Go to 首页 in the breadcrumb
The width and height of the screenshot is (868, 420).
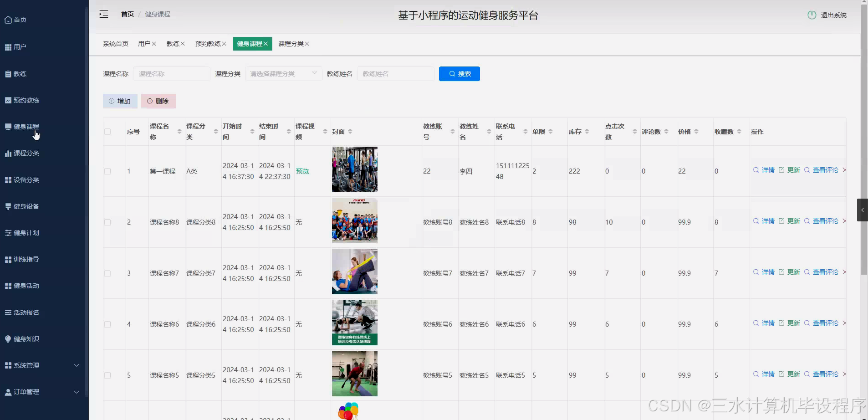coord(128,14)
